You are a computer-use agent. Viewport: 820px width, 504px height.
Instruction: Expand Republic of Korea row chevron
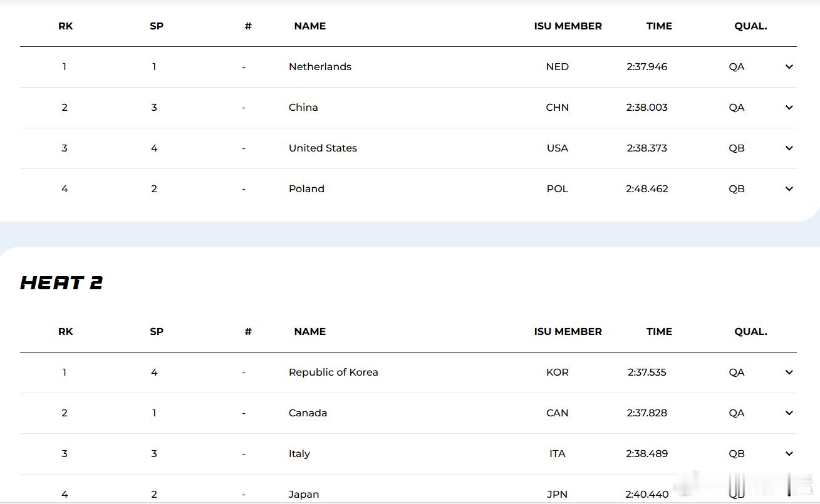click(789, 373)
